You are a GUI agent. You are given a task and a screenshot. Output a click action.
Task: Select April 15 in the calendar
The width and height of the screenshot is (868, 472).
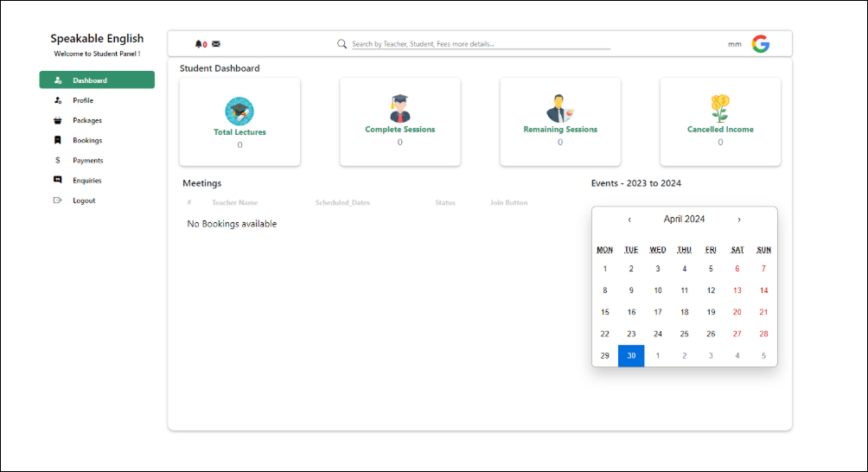604,312
